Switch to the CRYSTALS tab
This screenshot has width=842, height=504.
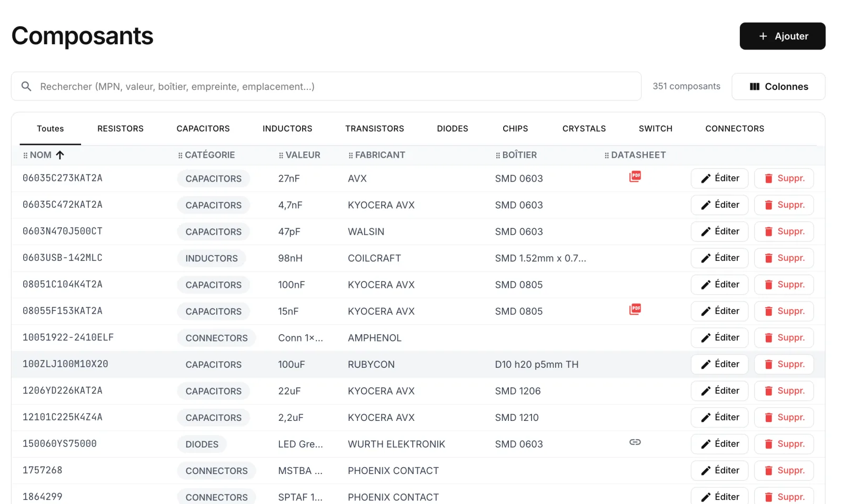584,128
